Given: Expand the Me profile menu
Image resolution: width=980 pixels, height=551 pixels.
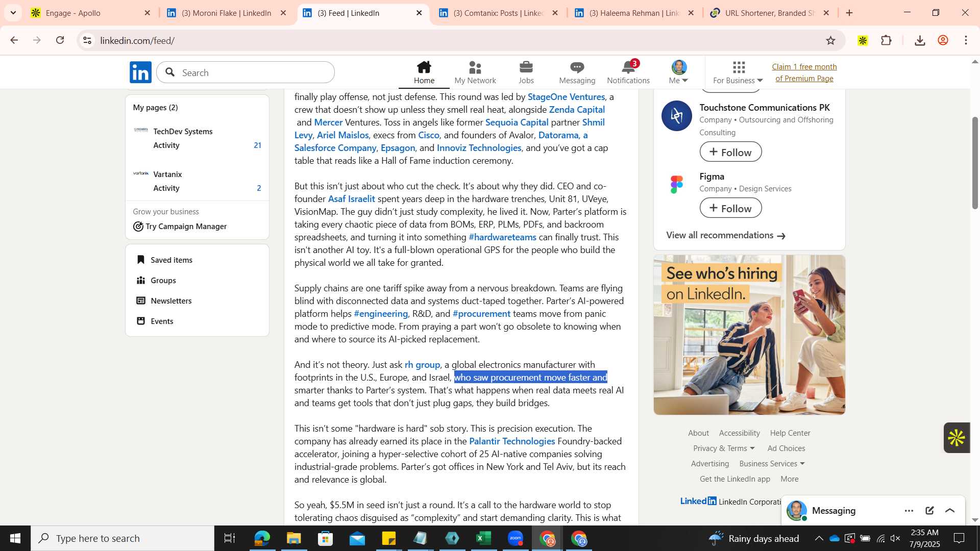Looking at the screenshot, I should [x=679, y=72].
